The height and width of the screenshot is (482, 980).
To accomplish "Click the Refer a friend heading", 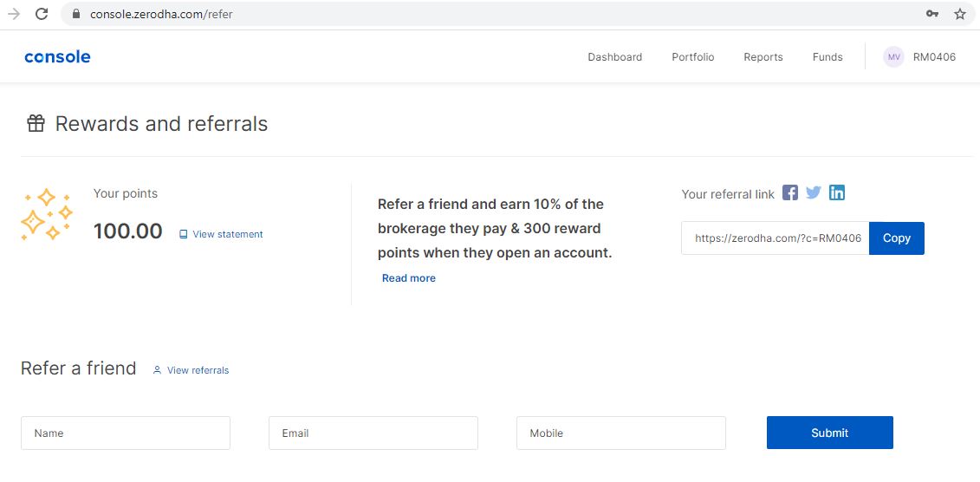I will point(78,368).
